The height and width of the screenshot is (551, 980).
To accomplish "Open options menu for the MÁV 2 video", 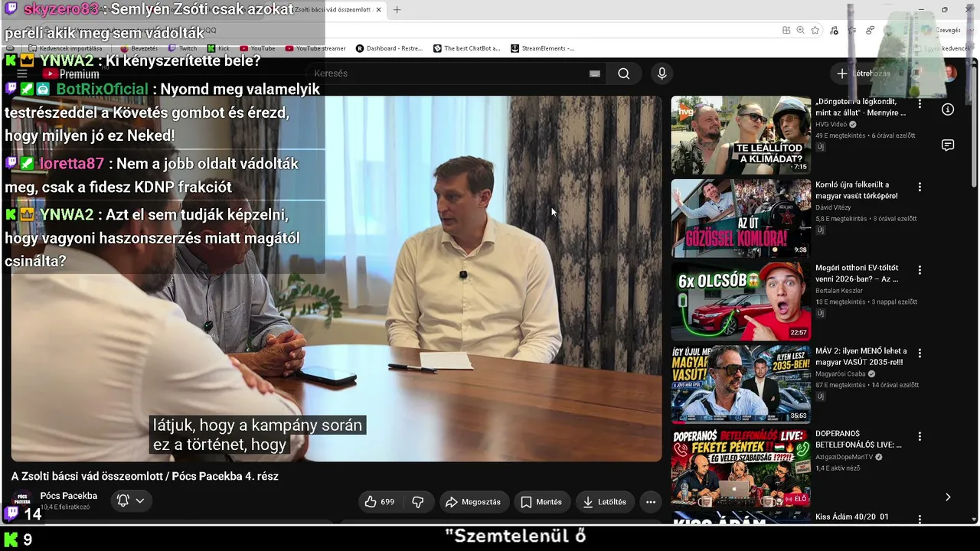I will click(920, 354).
